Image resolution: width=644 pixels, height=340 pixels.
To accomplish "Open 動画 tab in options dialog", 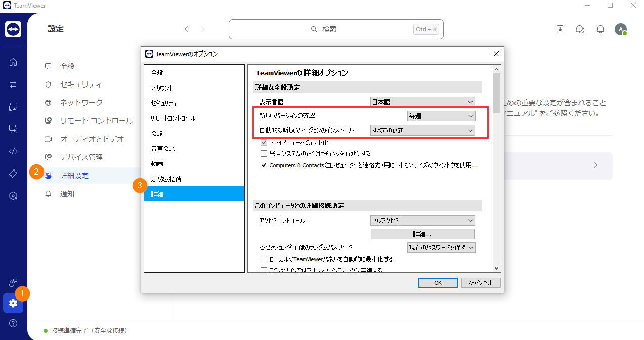I will (194, 164).
